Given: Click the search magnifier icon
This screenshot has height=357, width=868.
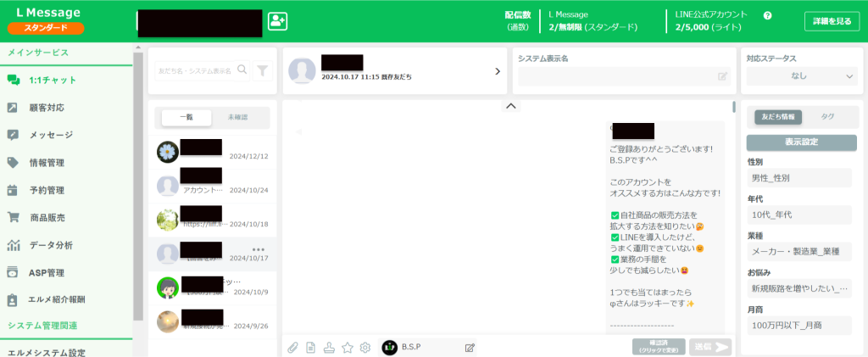Looking at the screenshot, I should pos(242,70).
